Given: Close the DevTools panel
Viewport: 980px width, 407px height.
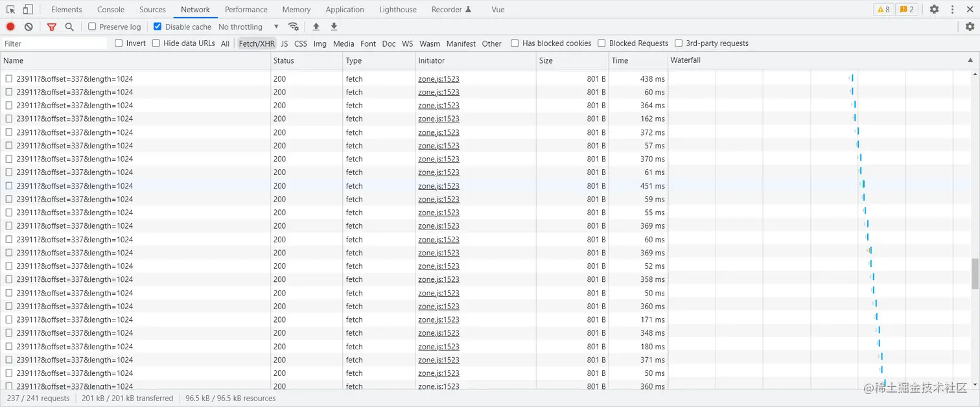Looking at the screenshot, I should (x=970, y=10).
